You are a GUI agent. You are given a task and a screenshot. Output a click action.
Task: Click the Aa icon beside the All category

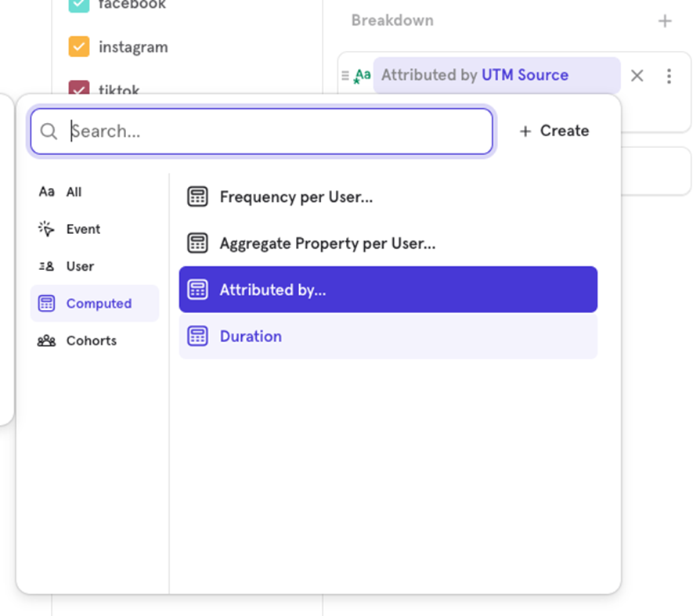tap(47, 191)
